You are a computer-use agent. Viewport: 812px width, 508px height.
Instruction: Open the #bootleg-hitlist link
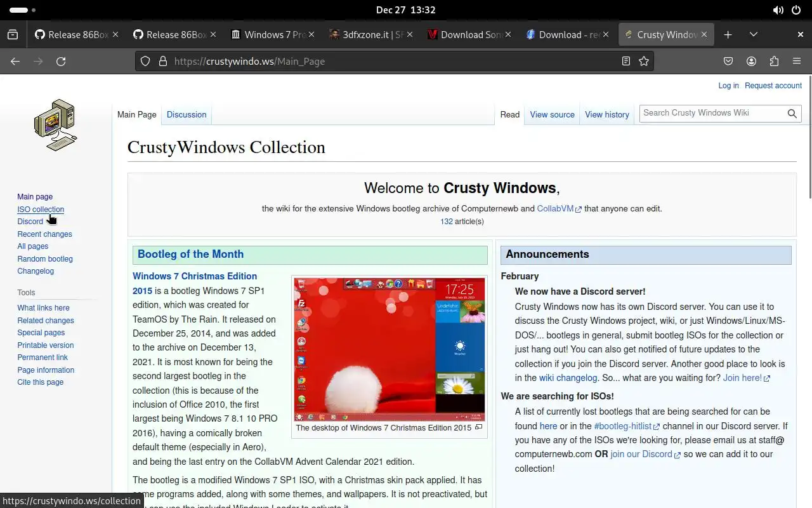[x=627, y=426]
